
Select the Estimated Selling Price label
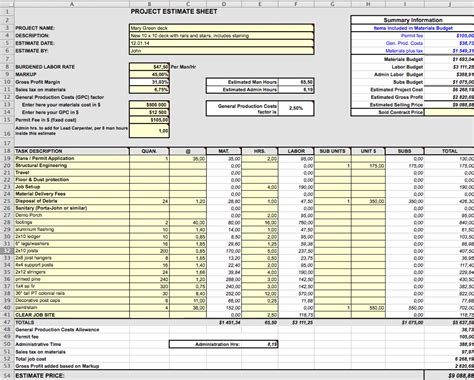click(396, 105)
